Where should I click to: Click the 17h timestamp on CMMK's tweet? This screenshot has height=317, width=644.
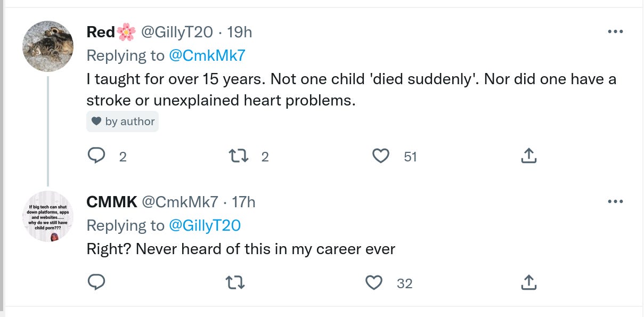tap(243, 202)
